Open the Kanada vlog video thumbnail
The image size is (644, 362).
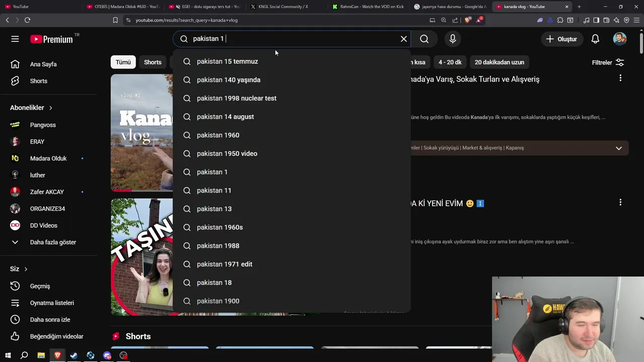tap(142, 133)
